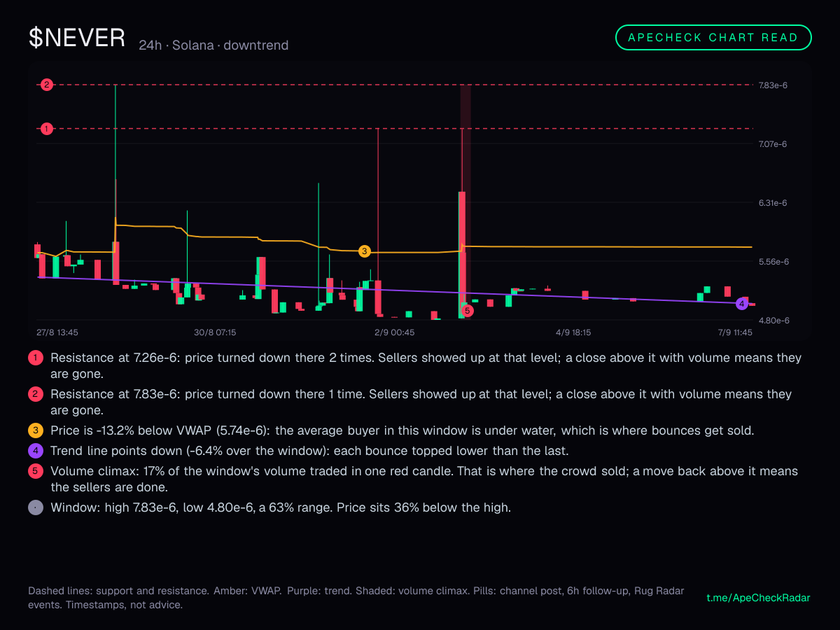Click the 2/9 00:45 time axis label

(x=395, y=332)
